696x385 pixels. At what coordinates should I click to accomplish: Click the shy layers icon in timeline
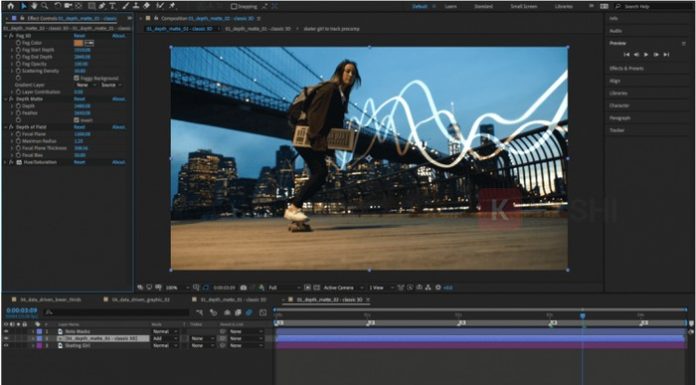point(227,313)
